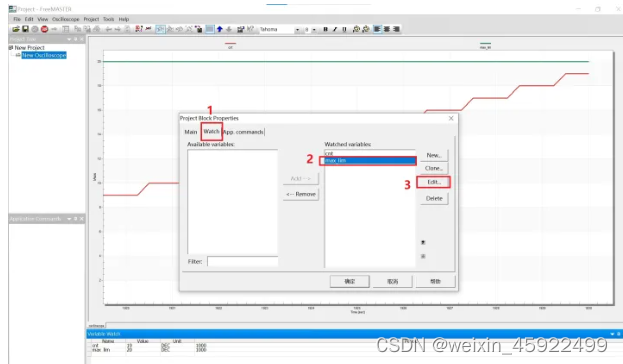Viewport: 623px width, 364px height.
Task: Select New Project tree root item
Action: click(x=29, y=47)
